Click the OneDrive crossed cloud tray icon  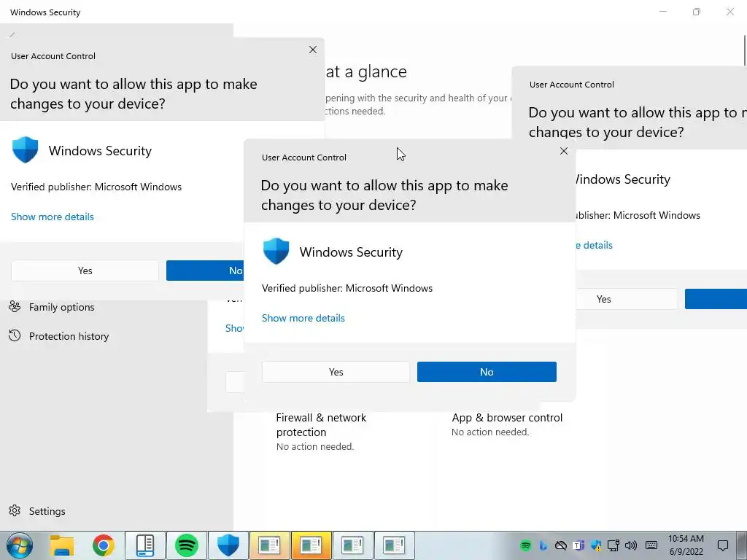[x=561, y=545]
